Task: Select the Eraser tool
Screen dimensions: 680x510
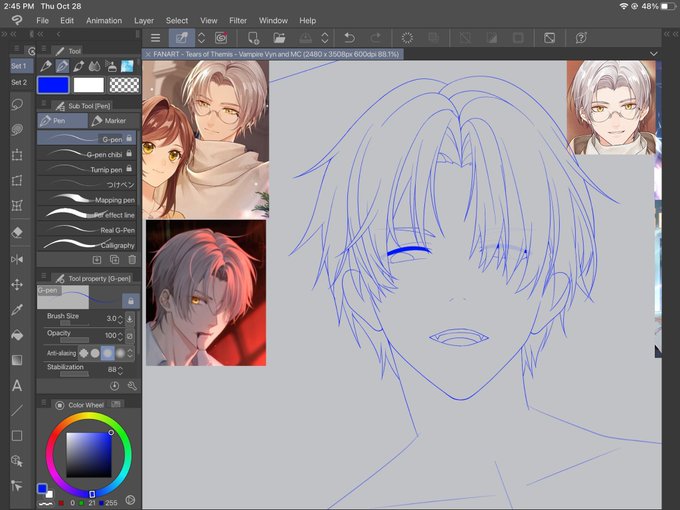Action: coord(17,232)
